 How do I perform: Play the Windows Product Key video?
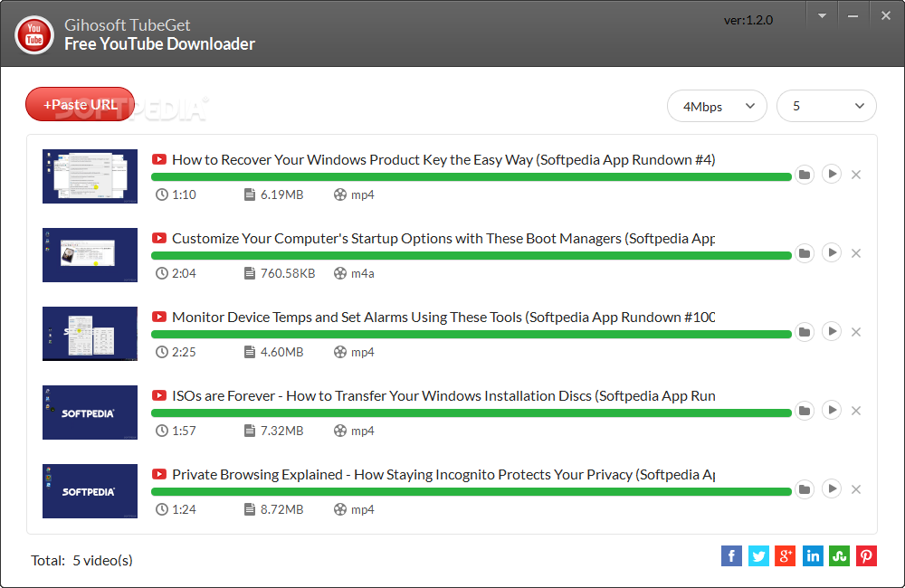[x=832, y=174]
